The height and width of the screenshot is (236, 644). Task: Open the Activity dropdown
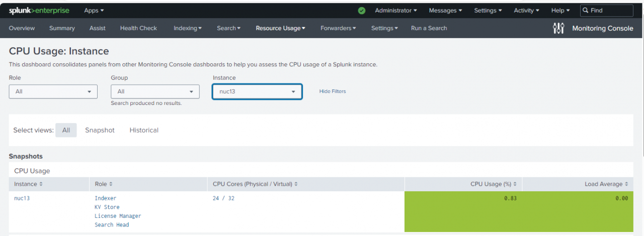[x=526, y=11]
